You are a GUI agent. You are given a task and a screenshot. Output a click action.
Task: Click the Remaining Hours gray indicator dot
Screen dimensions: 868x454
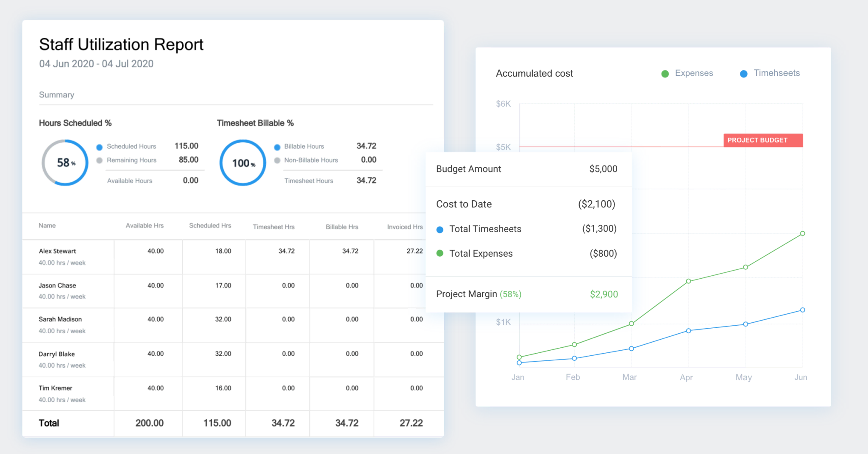100,161
